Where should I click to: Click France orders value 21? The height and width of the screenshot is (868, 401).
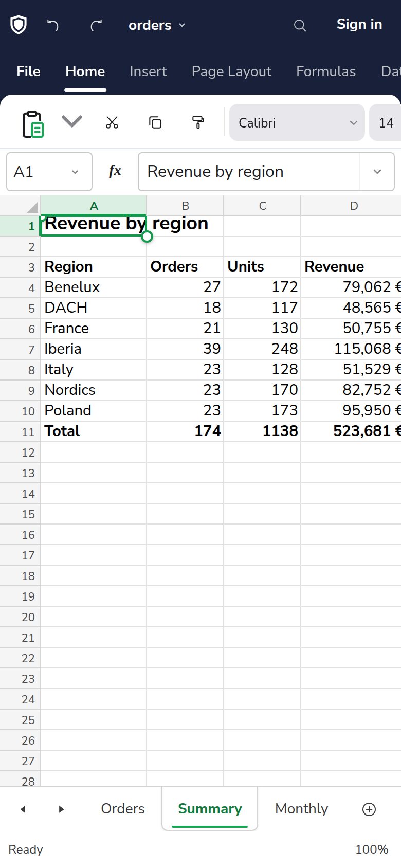185,329
